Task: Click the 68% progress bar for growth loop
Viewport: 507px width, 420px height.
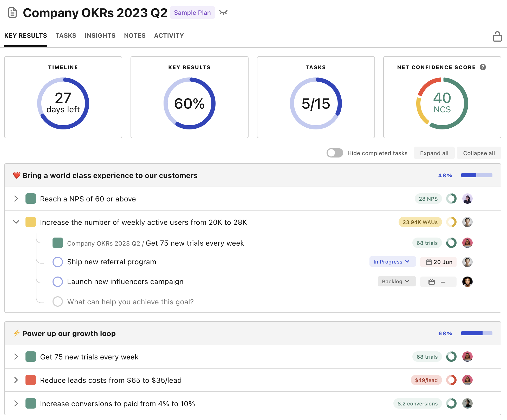Action: 477,333
